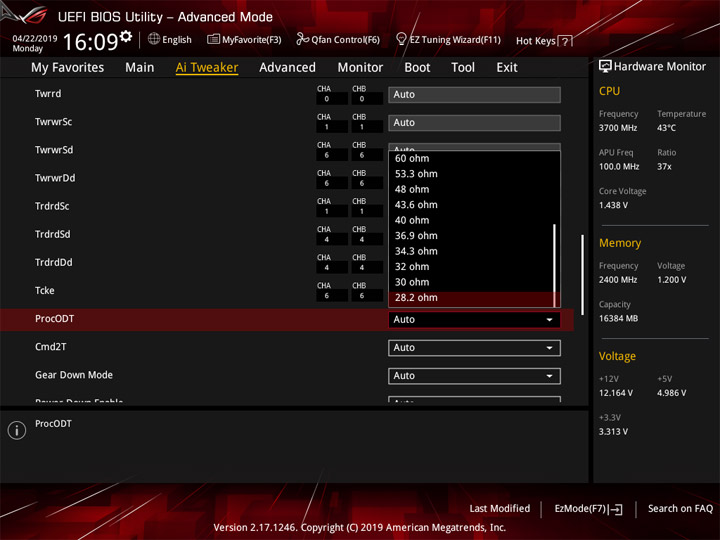
Task: Select the Gear Down Mode label
Action: pos(74,375)
